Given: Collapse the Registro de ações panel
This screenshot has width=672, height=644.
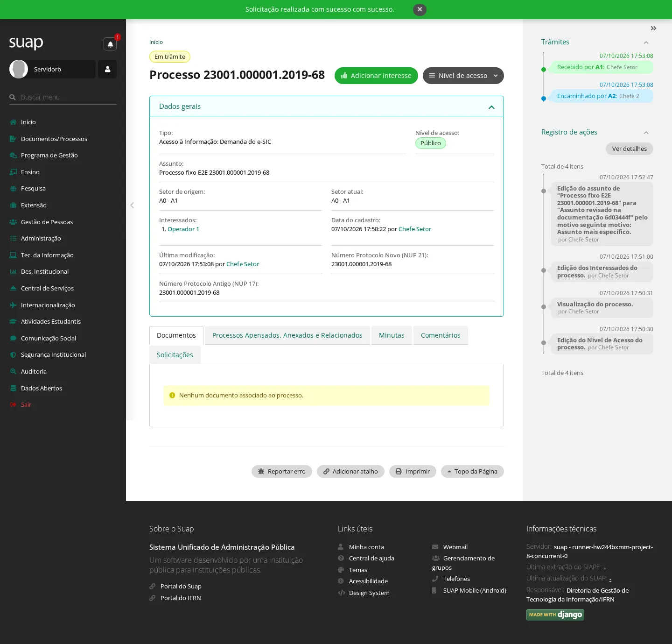Looking at the screenshot, I should tap(646, 133).
